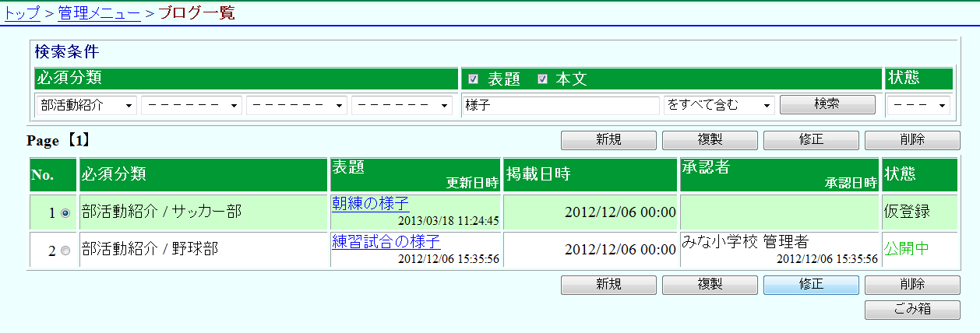
Task: Open the fourth category dropdown
Action: [402, 105]
